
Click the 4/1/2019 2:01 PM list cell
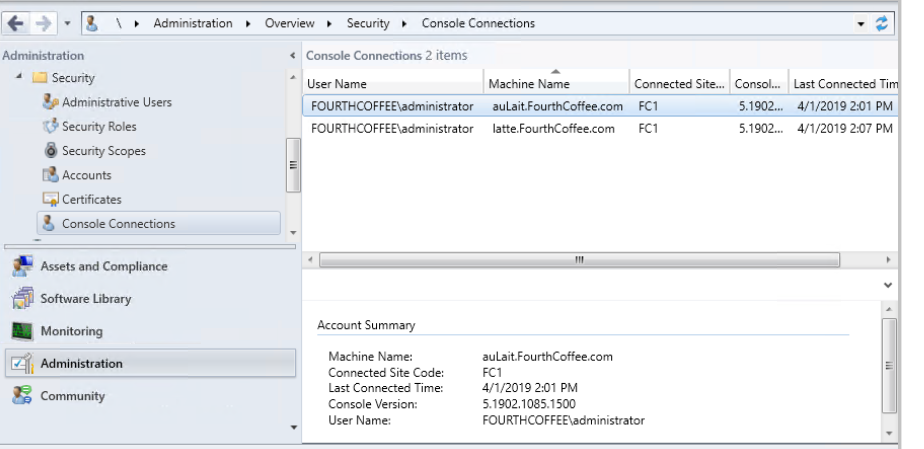point(844,106)
